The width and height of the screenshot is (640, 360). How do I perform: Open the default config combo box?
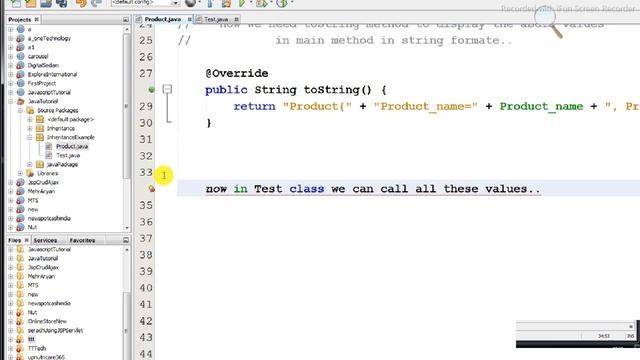(145, 3)
